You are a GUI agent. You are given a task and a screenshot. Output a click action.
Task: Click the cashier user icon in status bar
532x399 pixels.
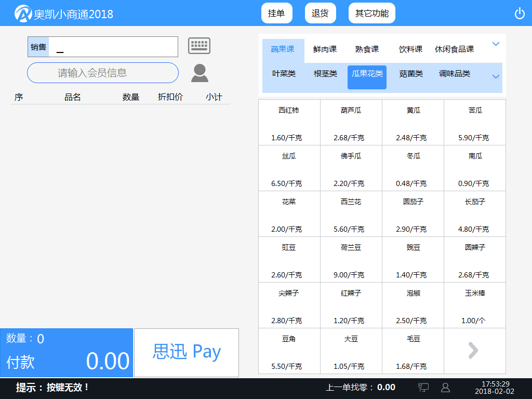click(445, 387)
